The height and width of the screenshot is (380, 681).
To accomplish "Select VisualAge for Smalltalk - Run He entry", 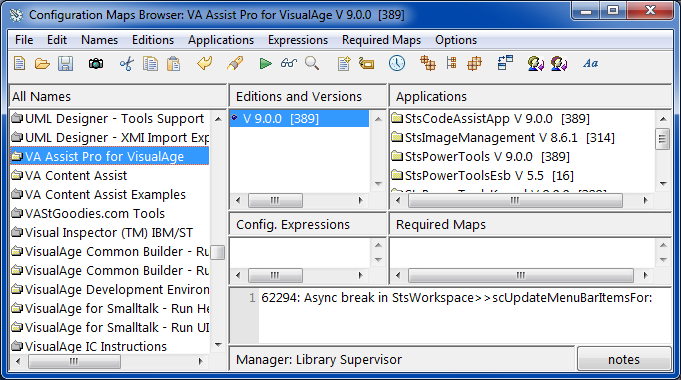I will point(110,309).
